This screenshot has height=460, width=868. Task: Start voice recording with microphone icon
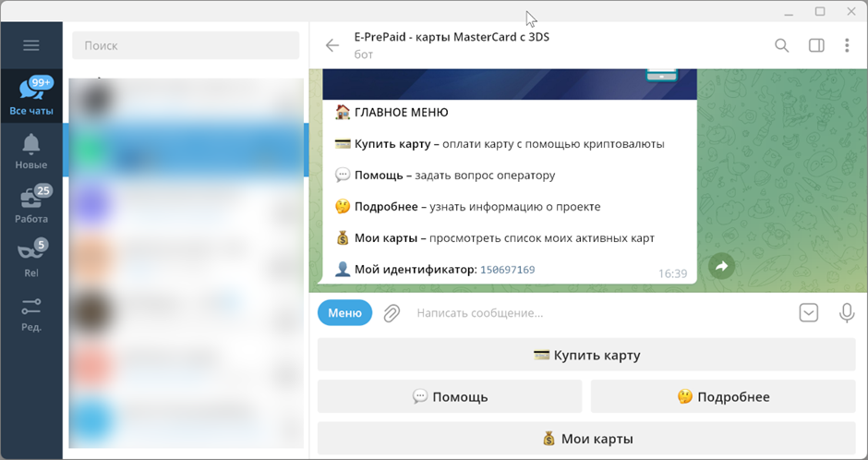847,313
